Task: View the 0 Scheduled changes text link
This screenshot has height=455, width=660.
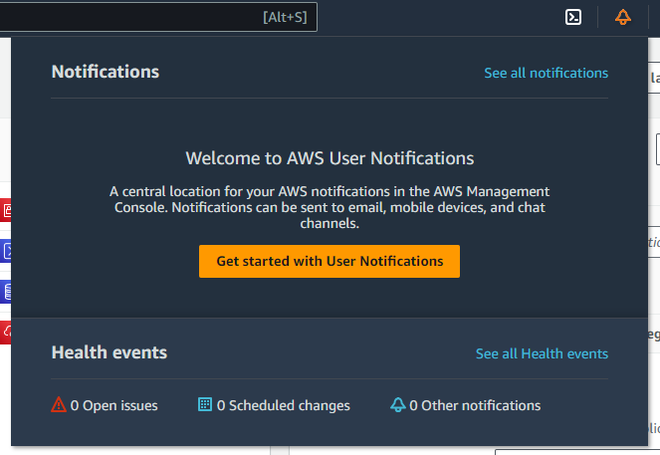Action: coord(283,405)
